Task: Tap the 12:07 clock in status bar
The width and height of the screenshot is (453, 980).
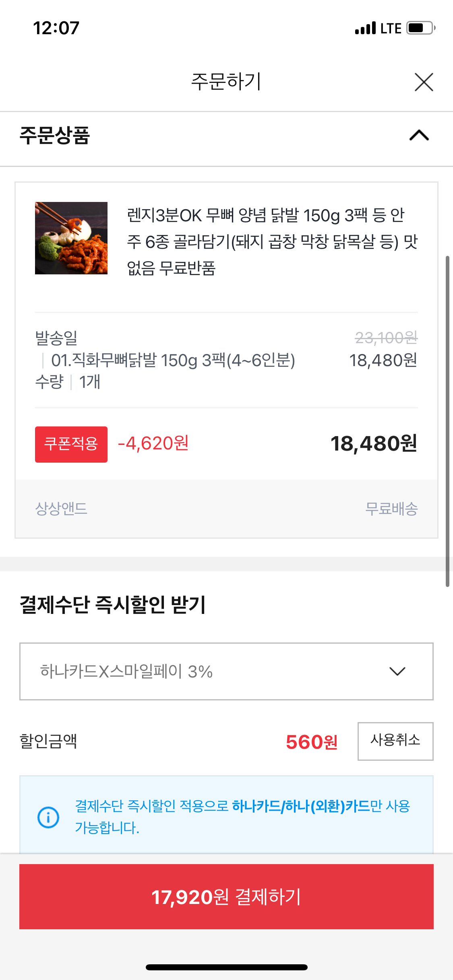Action: 56,28
